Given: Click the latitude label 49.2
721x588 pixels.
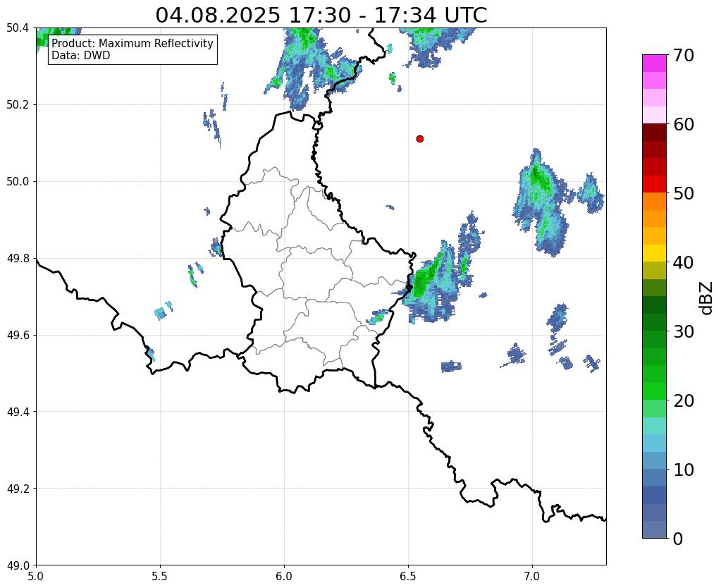Looking at the screenshot, I should point(18,488).
